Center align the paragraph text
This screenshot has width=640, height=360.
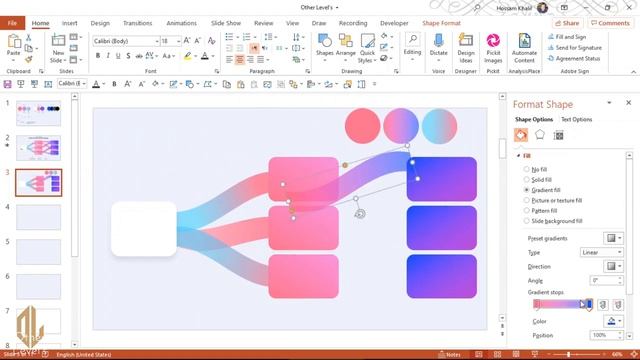240,60
